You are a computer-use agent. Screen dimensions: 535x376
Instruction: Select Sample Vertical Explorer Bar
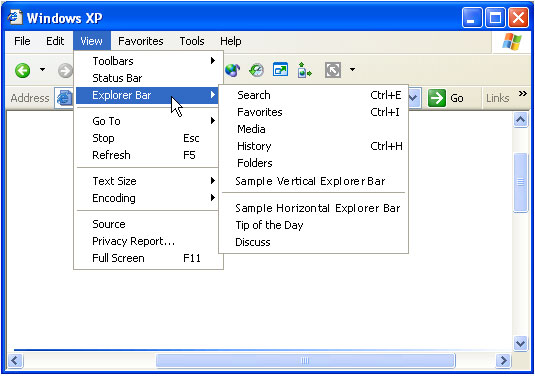313,181
